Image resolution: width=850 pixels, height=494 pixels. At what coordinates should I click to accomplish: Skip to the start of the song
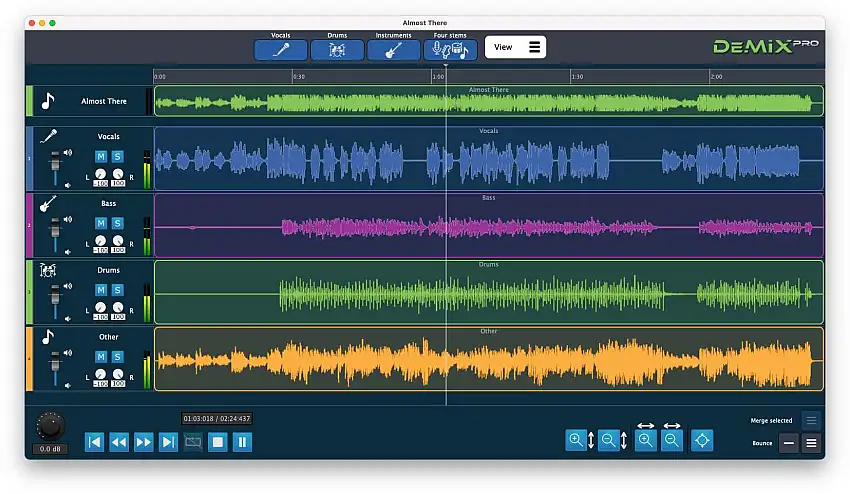(x=94, y=442)
